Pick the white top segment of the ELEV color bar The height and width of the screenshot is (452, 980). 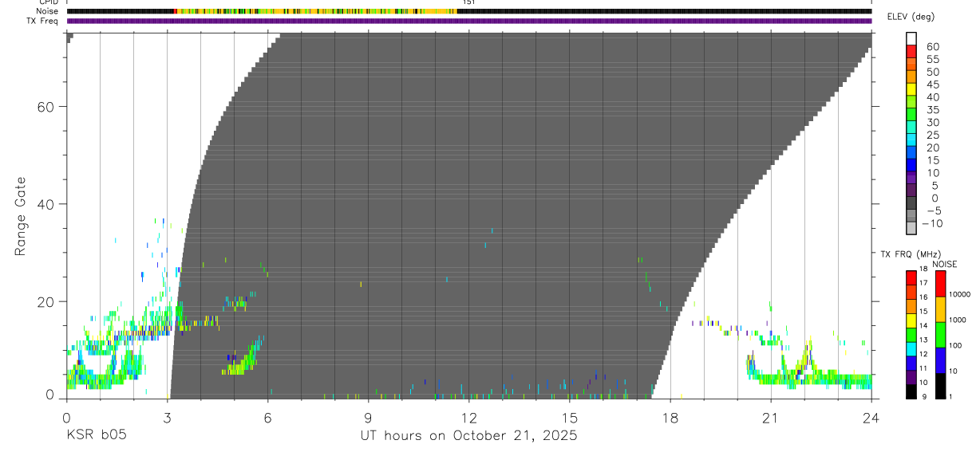point(911,38)
